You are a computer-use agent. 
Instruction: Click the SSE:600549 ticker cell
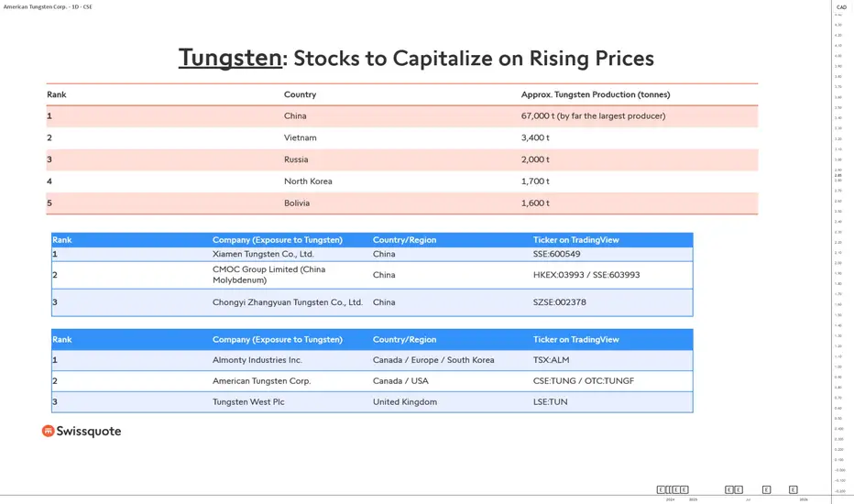tap(557, 254)
